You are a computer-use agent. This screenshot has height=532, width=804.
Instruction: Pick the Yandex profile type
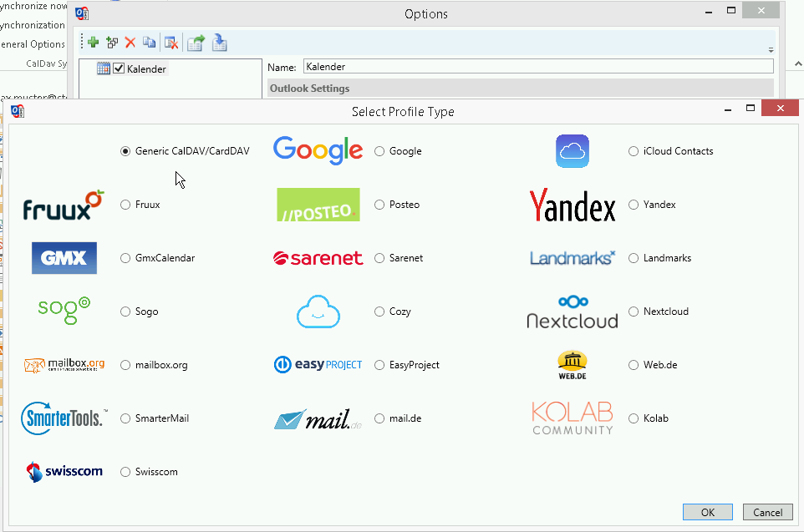point(634,205)
